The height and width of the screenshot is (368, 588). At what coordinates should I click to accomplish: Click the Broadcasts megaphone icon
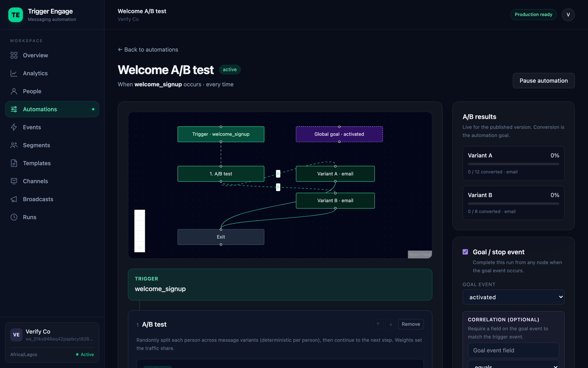pos(14,199)
